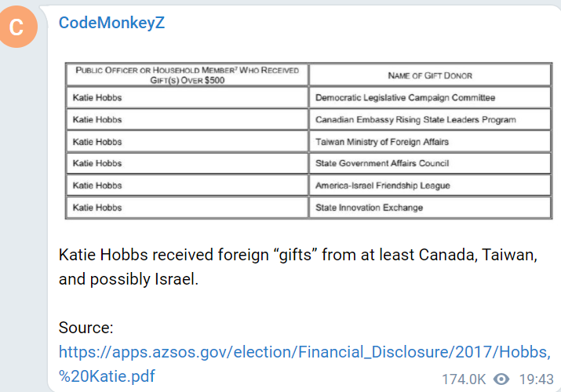Click the Canadian Embassy Rising State Leaders cell
The width and height of the screenshot is (561, 392).
[x=430, y=120]
